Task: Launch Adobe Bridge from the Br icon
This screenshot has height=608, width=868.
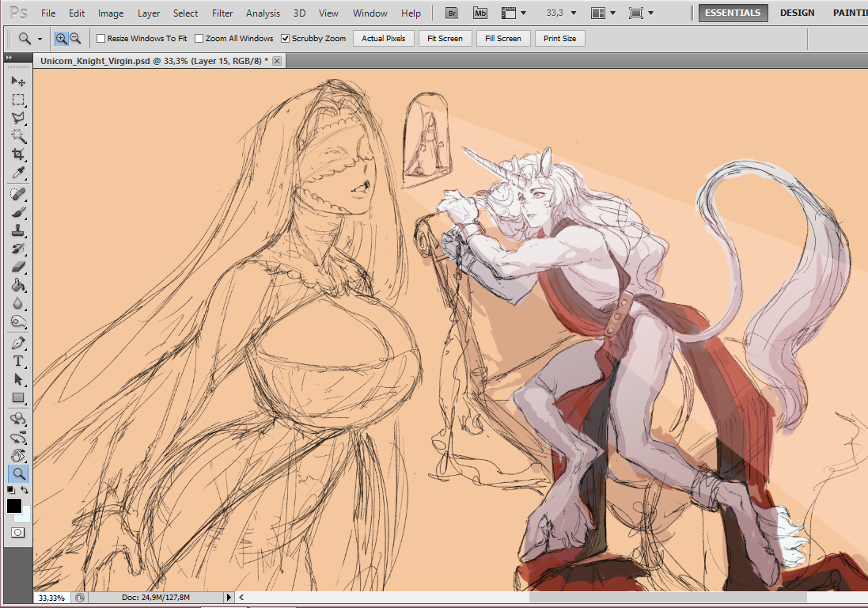Action: [x=451, y=13]
